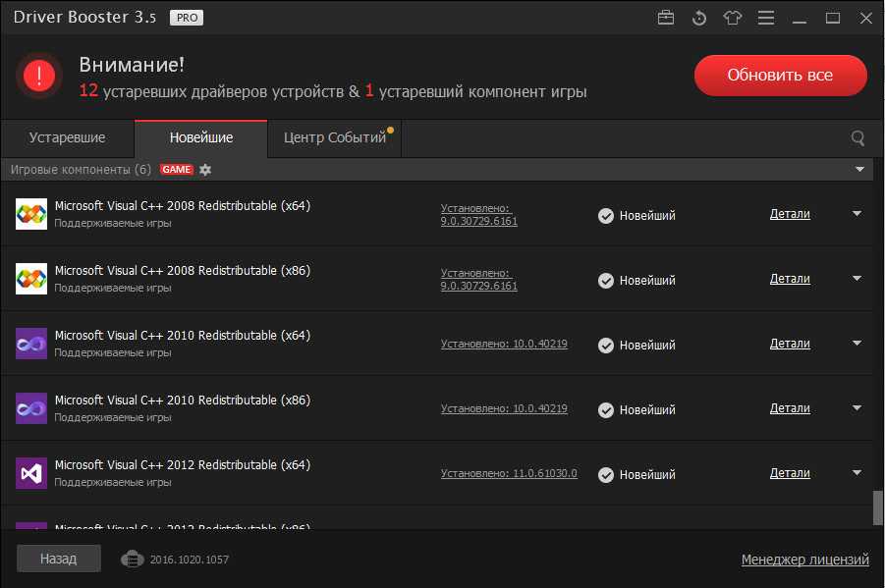Open the hamburger main menu
Viewport: 885px width, 588px height.
(765, 18)
